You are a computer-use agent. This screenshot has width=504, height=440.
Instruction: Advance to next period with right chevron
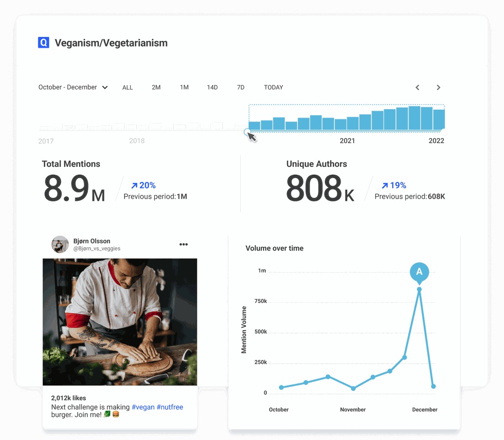coord(439,88)
